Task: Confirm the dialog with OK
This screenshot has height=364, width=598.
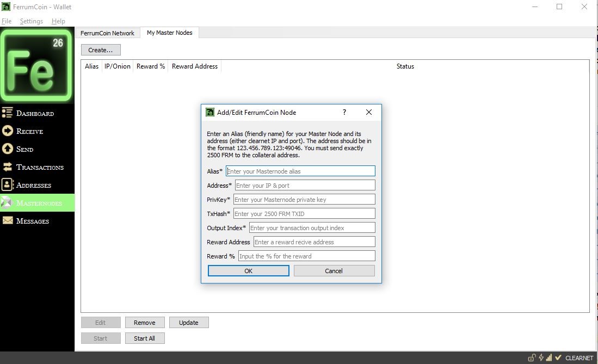Action: pyautogui.click(x=248, y=270)
